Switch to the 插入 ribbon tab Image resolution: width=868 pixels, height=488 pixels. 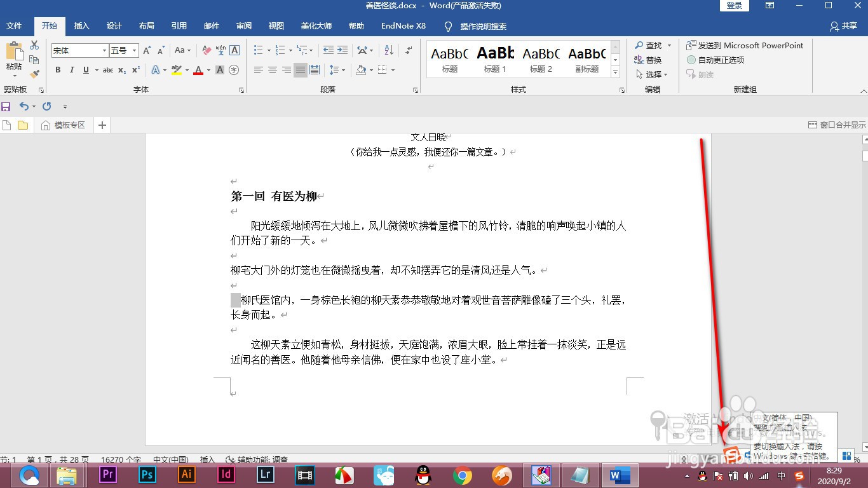[81, 26]
